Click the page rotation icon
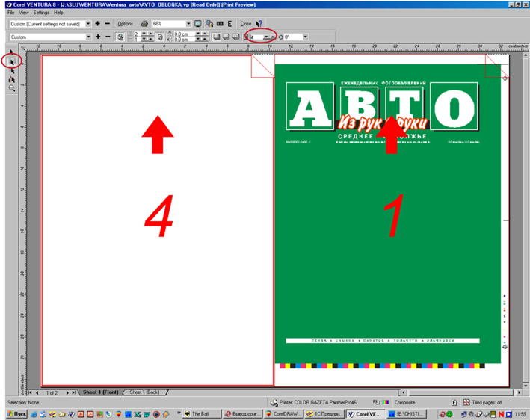This screenshot has width=530, height=420. [x=280, y=37]
